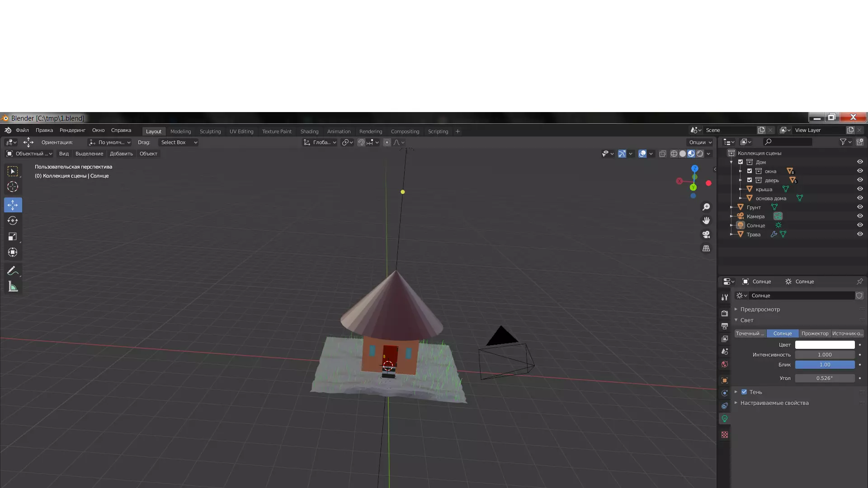This screenshot has width=868, height=488.
Task: Expand the Предпросмотр panel
Action: (759, 310)
